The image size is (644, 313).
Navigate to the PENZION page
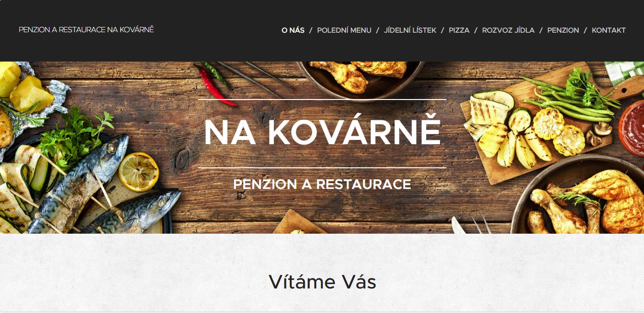(563, 30)
